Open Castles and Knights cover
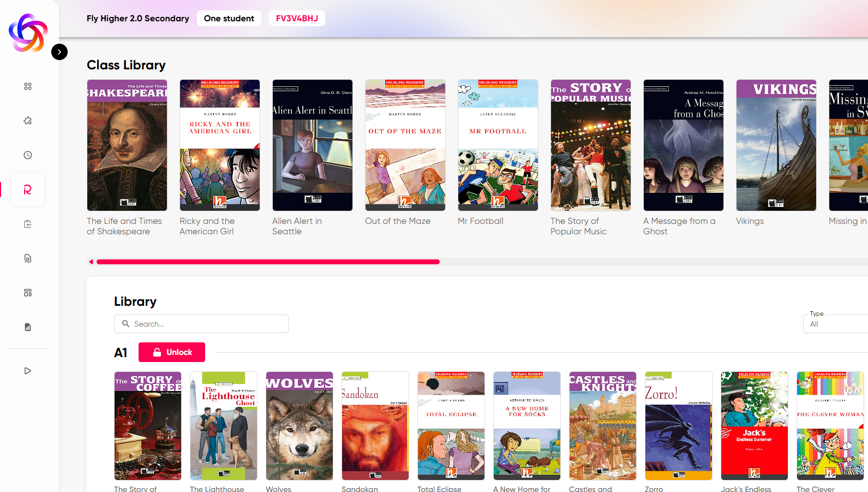 [603, 426]
